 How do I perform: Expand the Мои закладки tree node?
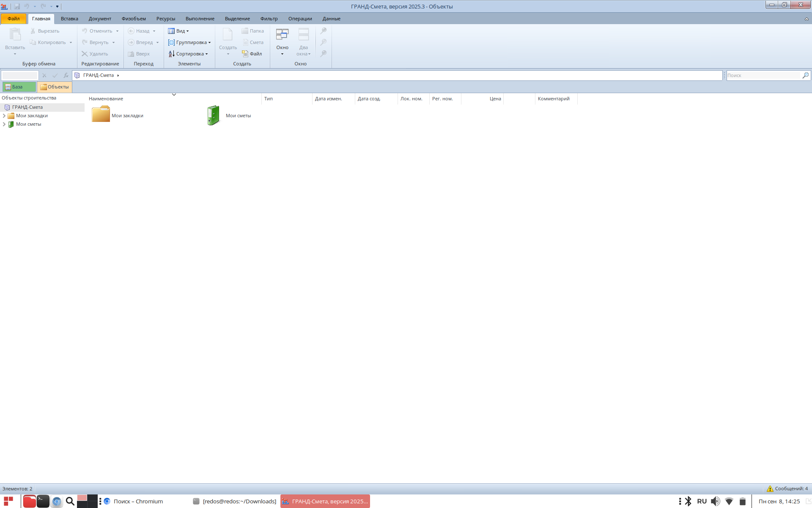[4, 116]
